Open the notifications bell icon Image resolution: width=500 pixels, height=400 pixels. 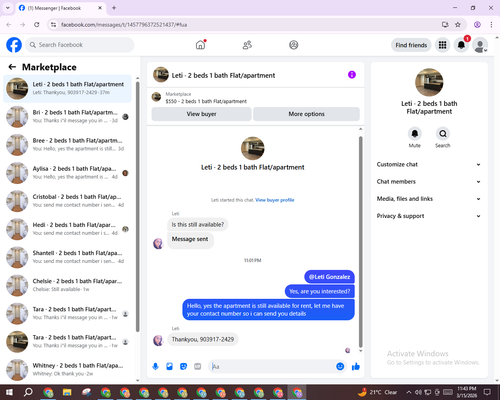click(461, 45)
